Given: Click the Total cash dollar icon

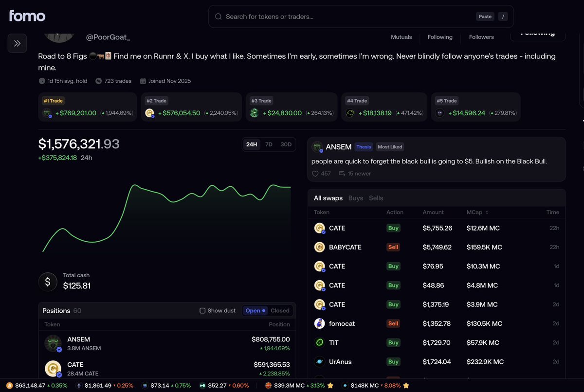Looking at the screenshot, I should pos(48,282).
